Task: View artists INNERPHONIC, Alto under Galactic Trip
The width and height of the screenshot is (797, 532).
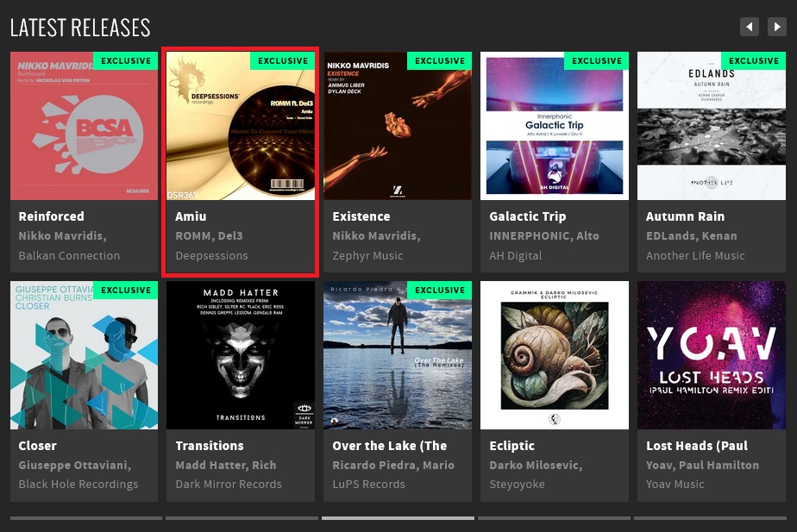Action: coord(544,235)
